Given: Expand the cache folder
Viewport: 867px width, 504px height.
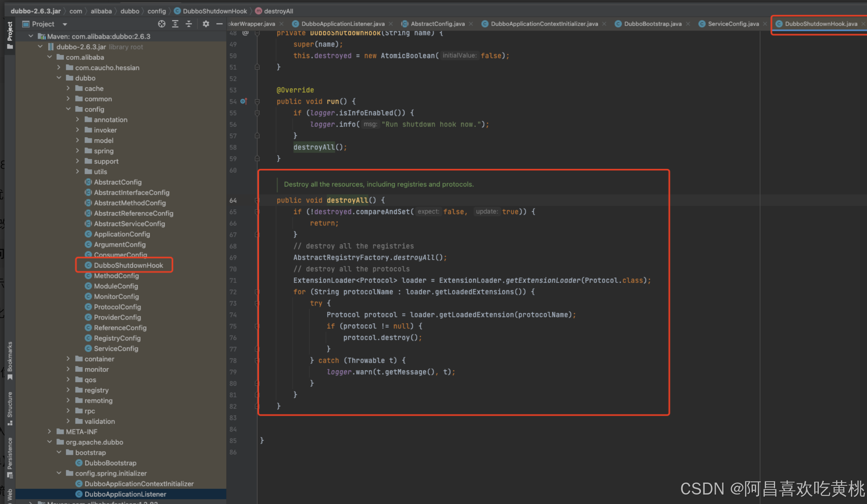Looking at the screenshot, I should 68,88.
